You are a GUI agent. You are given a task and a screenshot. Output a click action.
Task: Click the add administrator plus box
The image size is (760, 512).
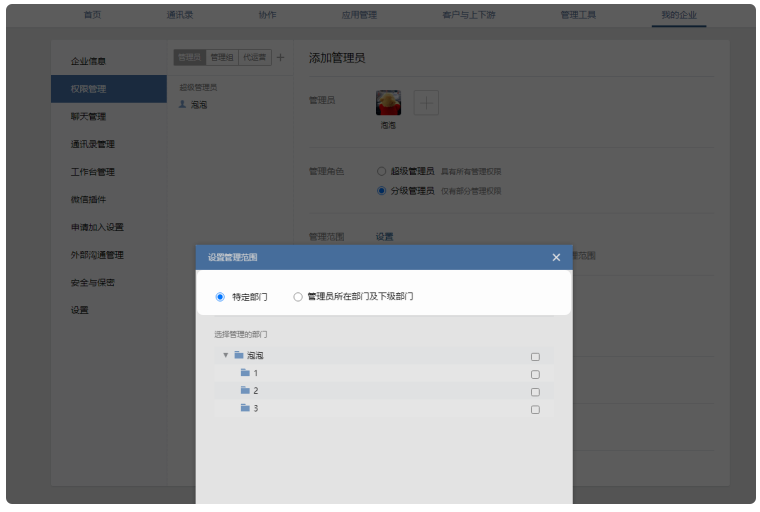(x=426, y=102)
